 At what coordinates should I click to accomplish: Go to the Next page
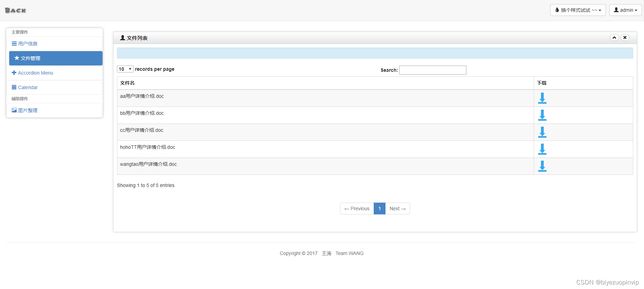click(x=397, y=209)
